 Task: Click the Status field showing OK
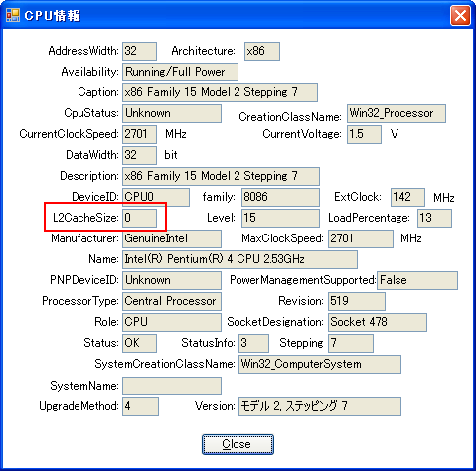[139, 343]
